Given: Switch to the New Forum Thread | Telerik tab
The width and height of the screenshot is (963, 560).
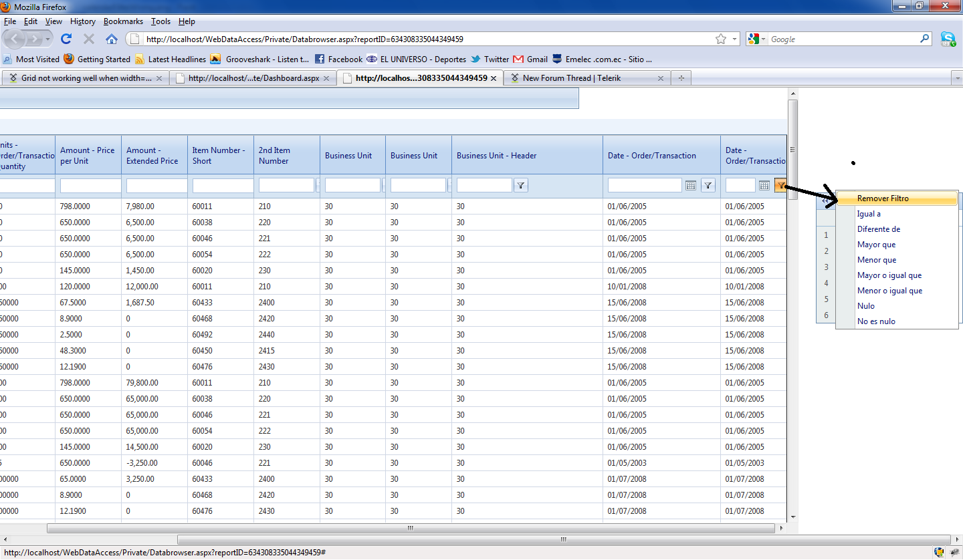Looking at the screenshot, I should (571, 78).
